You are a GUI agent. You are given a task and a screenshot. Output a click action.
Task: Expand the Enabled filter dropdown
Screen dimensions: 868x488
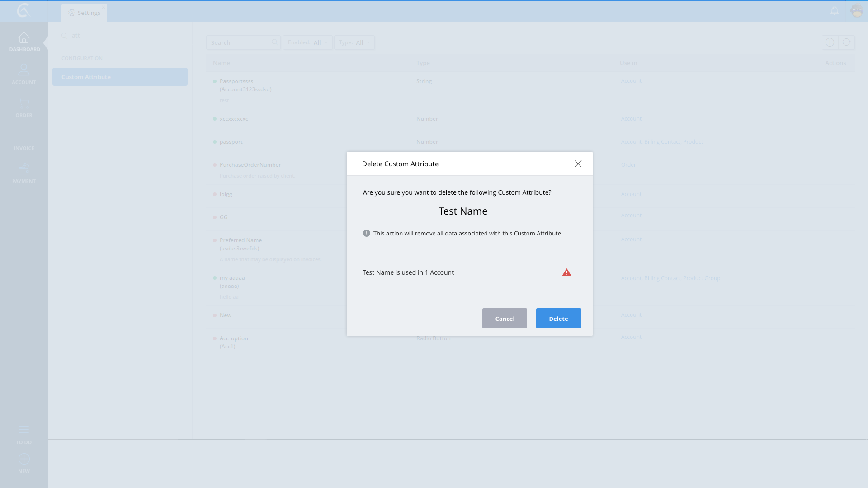[x=308, y=42]
